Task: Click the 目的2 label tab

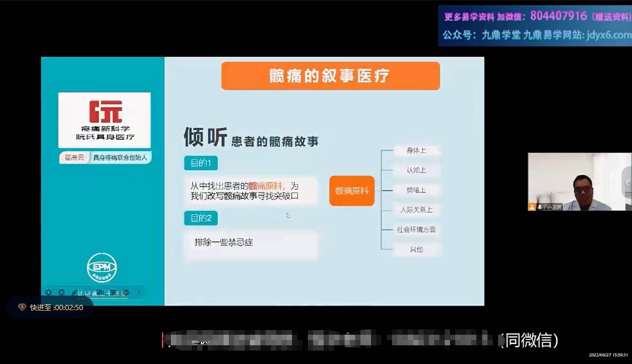Action: (200, 218)
